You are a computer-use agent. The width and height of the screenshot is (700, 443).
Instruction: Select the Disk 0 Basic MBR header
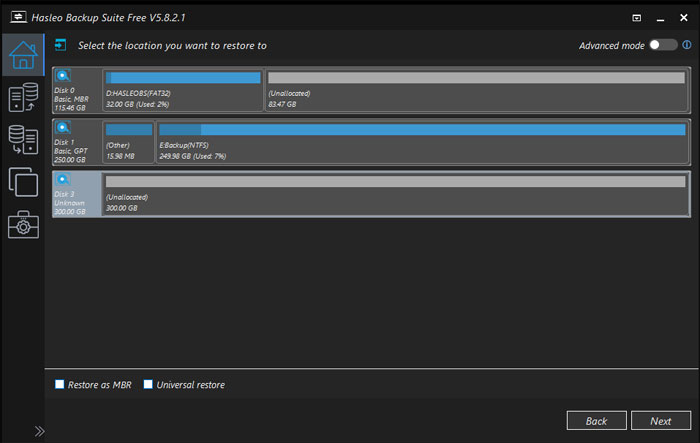(77, 90)
